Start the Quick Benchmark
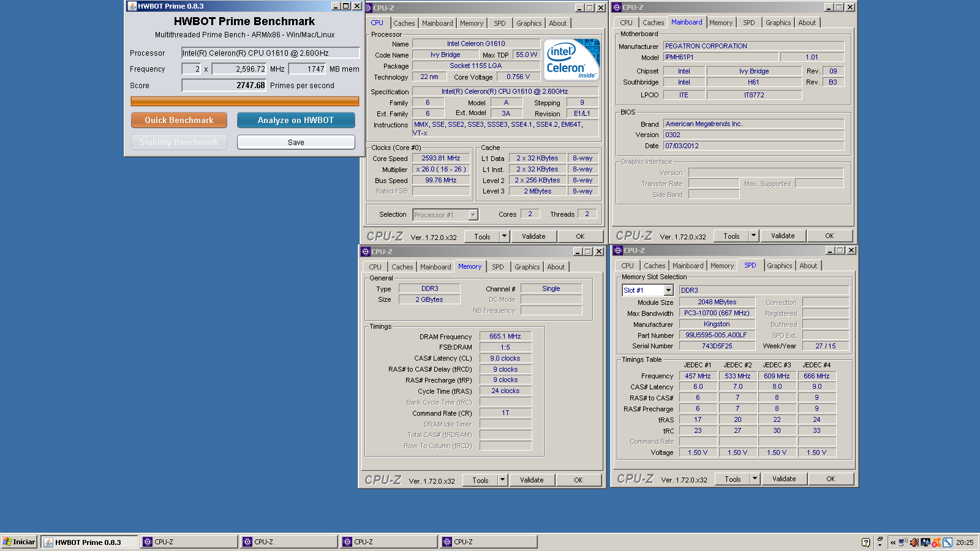The width and height of the screenshot is (980, 551). pyautogui.click(x=179, y=120)
